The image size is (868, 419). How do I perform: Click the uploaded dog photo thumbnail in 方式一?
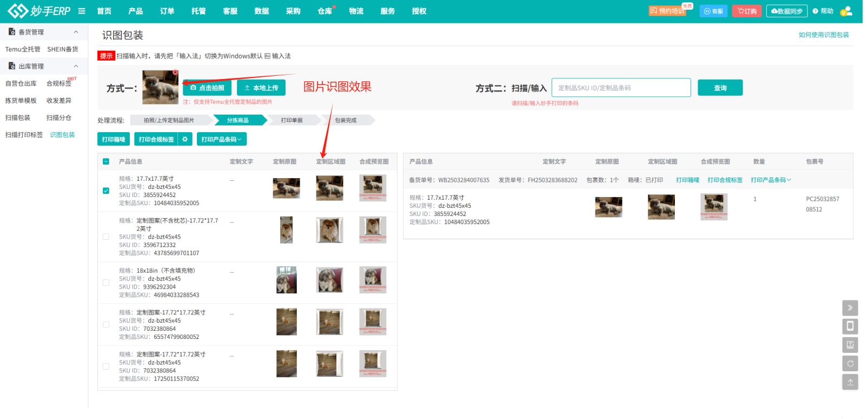[x=160, y=87]
